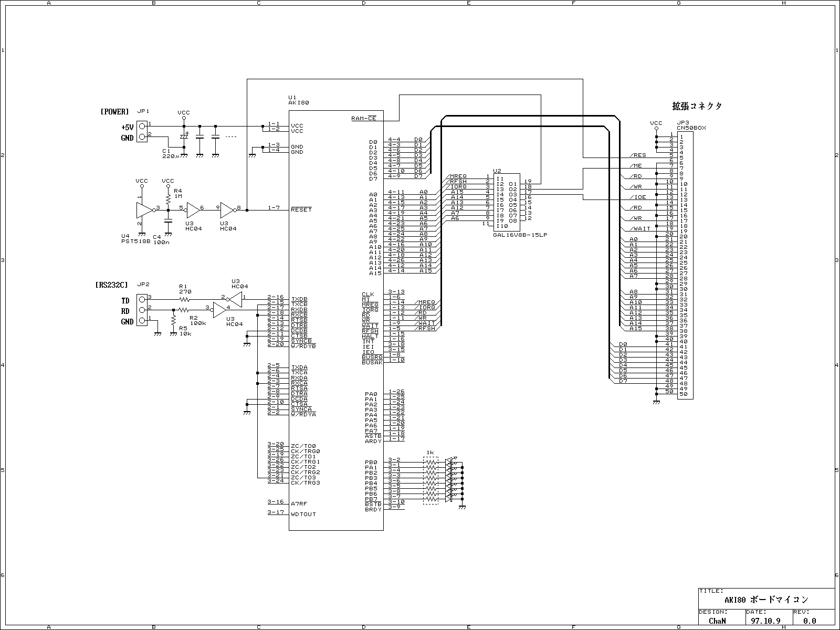Select the JP2 RS232C connector symbol
Screen dimensions: 840x630
142,310
